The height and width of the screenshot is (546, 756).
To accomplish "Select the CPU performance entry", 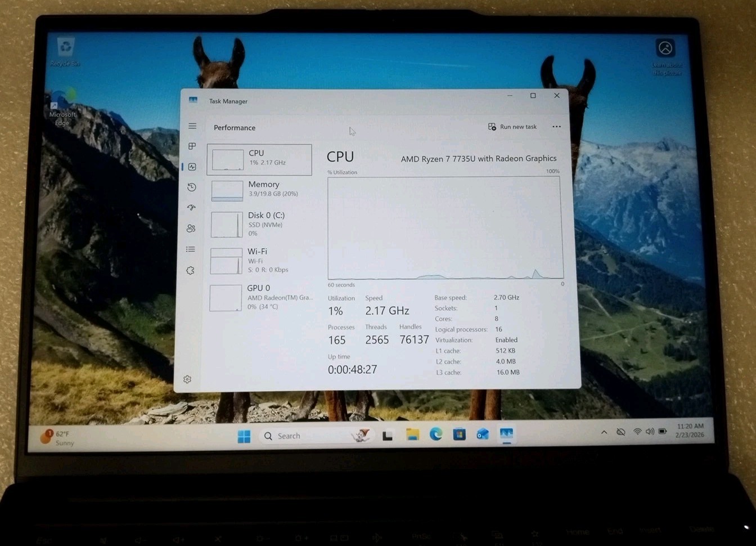I will click(259, 159).
